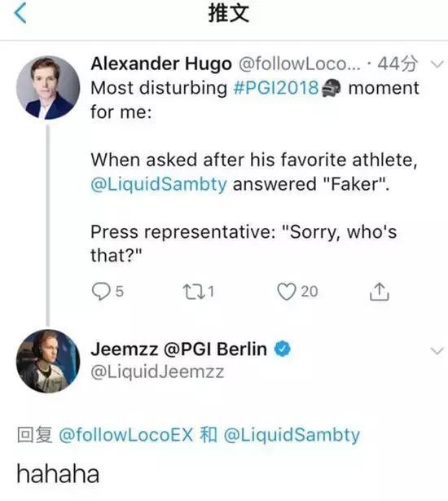This screenshot has width=448, height=501.
Task: Go back using the top-left arrow
Action: coord(20,14)
